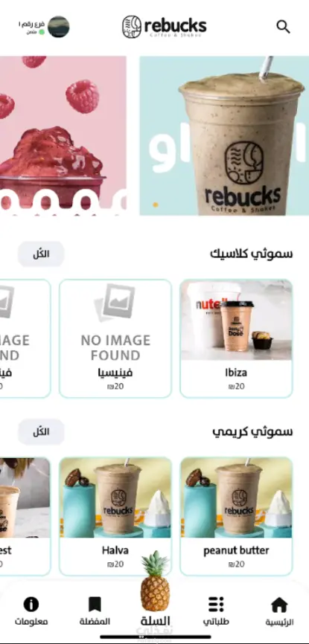Open the peanut butter smoothie card
The height and width of the screenshot is (644, 309).
[236, 516]
